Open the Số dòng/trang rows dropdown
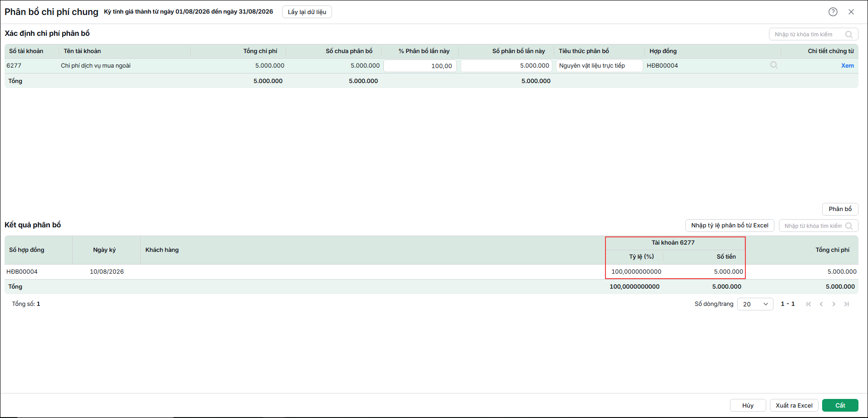 [755, 304]
